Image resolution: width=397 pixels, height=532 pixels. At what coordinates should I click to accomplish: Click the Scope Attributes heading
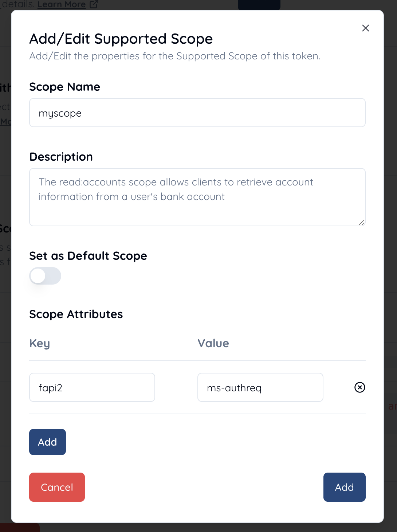[x=76, y=314]
